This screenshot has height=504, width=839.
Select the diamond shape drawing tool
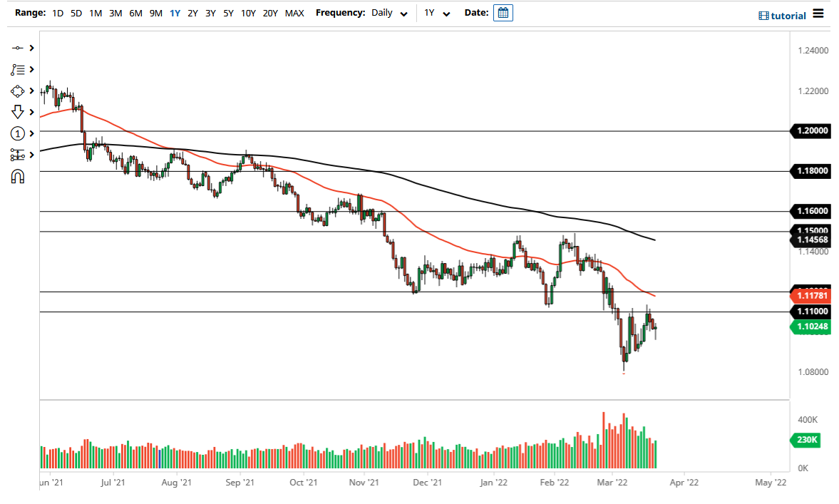point(17,91)
